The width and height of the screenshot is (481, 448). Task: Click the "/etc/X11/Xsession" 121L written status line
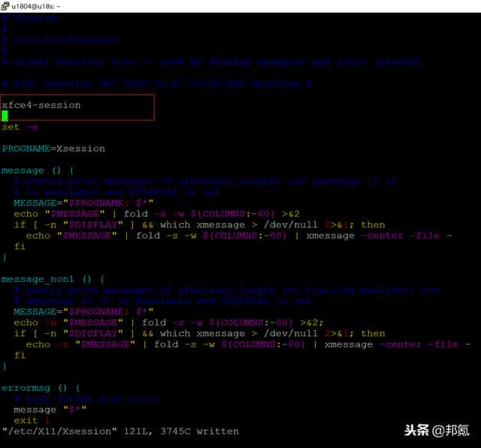coord(120,431)
